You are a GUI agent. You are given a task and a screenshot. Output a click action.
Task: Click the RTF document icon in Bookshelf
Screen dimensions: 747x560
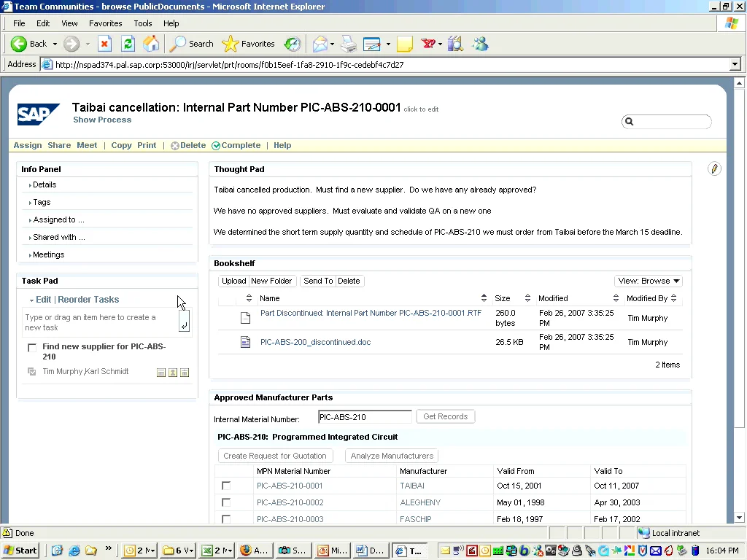pos(245,318)
